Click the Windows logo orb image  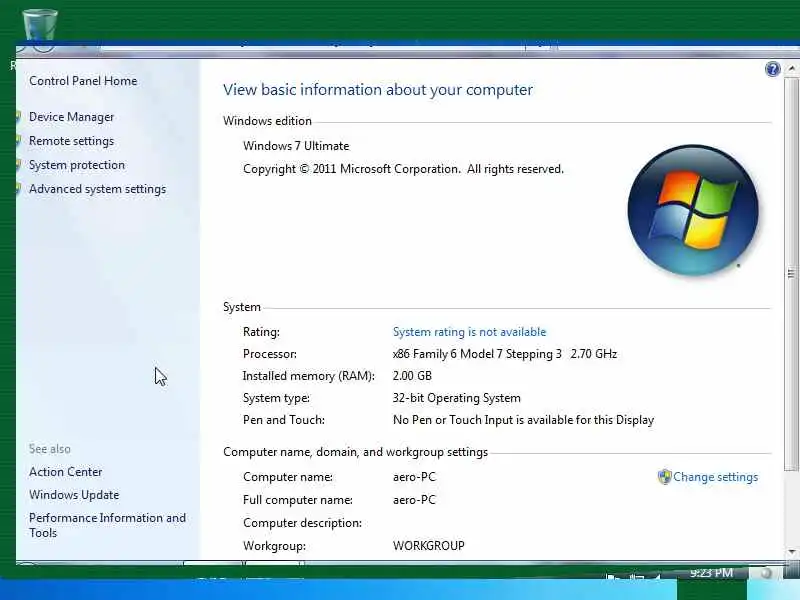[x=693, y=210]
